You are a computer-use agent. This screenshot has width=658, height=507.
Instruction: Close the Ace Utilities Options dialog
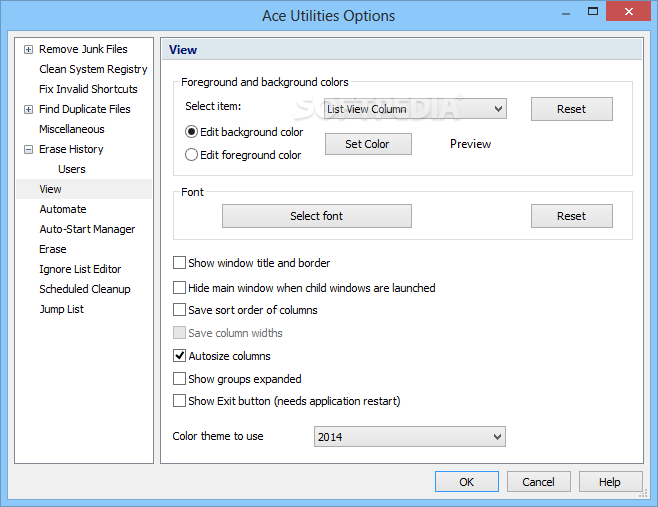pos(628,11)
